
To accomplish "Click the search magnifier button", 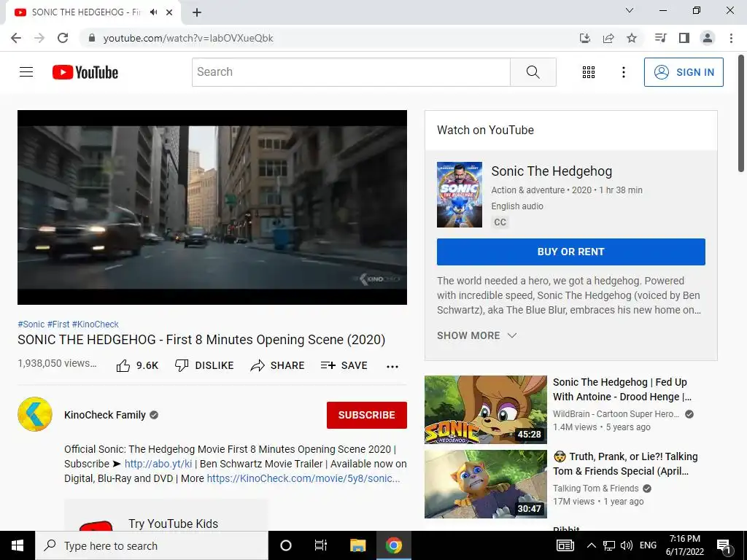I will (x=533, y=72).
